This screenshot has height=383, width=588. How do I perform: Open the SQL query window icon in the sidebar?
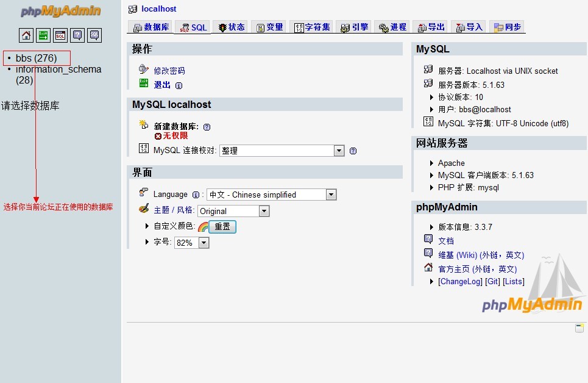pos(60,35)
